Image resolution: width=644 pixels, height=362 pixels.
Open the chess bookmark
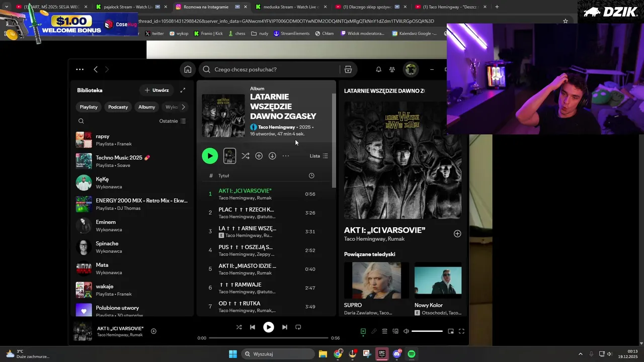pos(236,34)
